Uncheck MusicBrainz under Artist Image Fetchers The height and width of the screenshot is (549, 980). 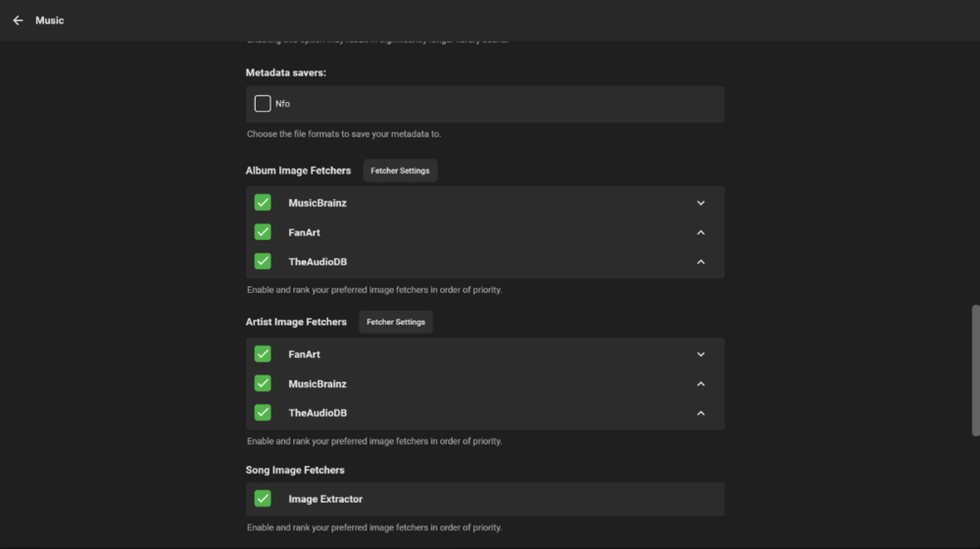(263, 383)
